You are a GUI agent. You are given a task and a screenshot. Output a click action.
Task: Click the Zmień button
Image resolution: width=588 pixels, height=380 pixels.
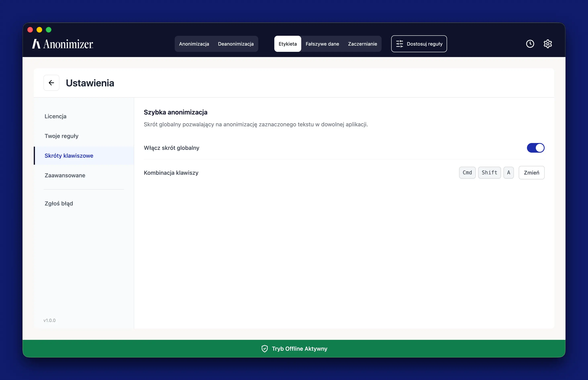coord(531,173)
